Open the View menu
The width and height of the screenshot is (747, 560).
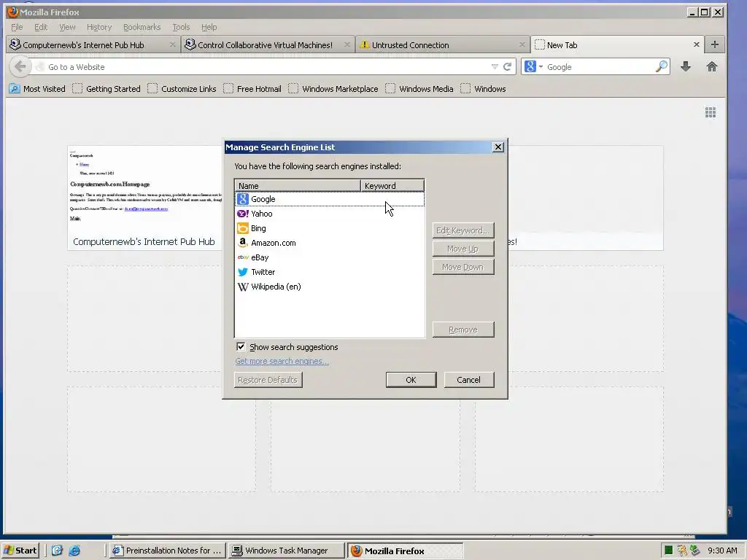[67, 27]
